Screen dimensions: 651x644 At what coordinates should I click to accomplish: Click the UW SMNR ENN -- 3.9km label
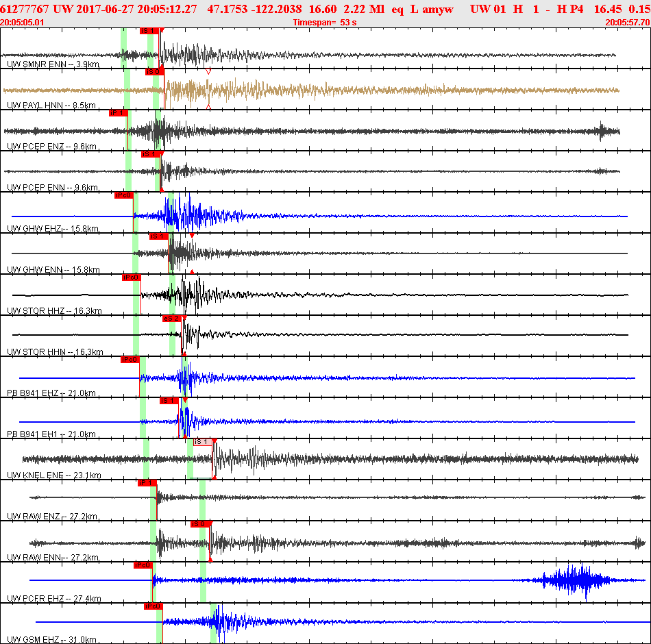click(x=53, y=64)
